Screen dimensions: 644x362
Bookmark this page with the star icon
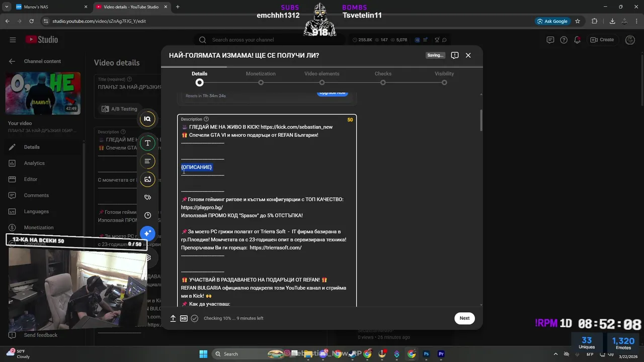578,21
